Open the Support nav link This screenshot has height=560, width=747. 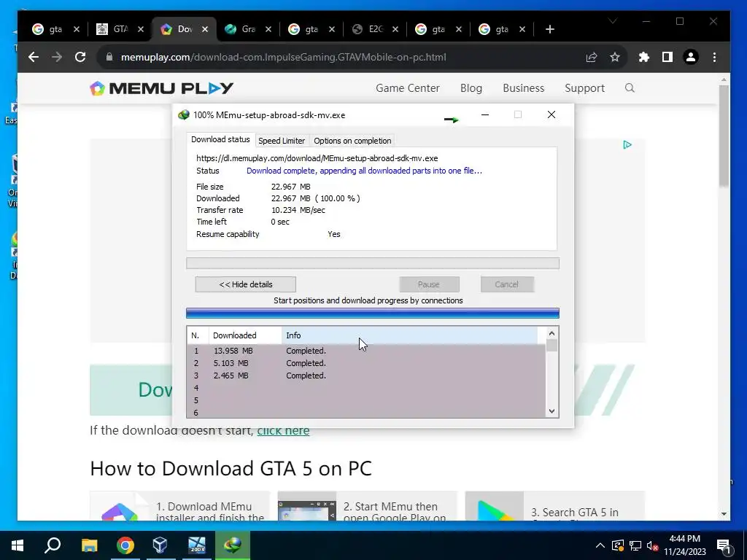coord(584,88)
